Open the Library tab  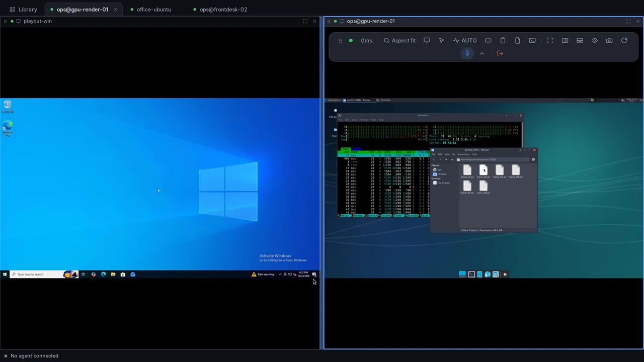coord(23,10)
